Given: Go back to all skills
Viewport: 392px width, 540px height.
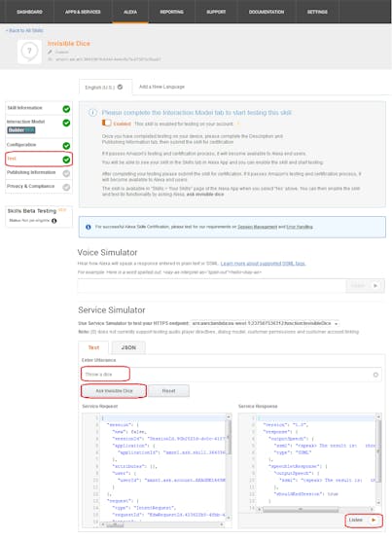Looking at the screenshot, I should click(x=24, y=30).
